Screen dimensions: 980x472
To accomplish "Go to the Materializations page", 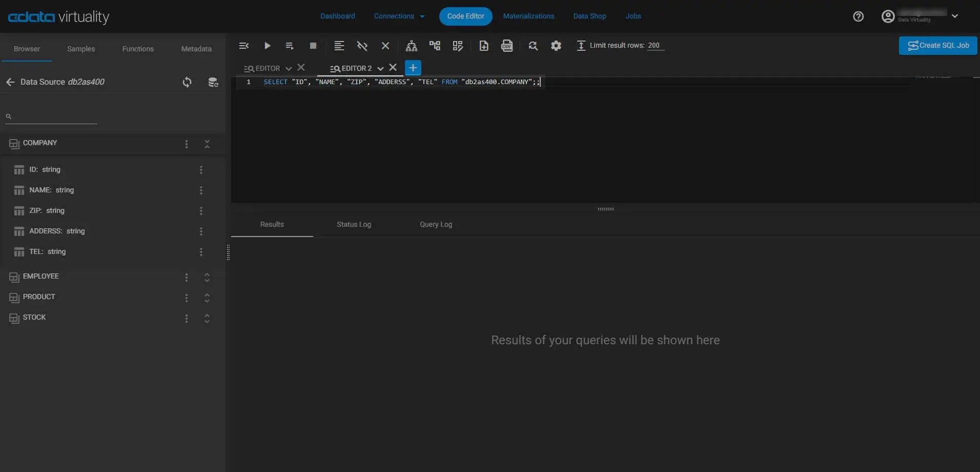I will pos(528,16).
